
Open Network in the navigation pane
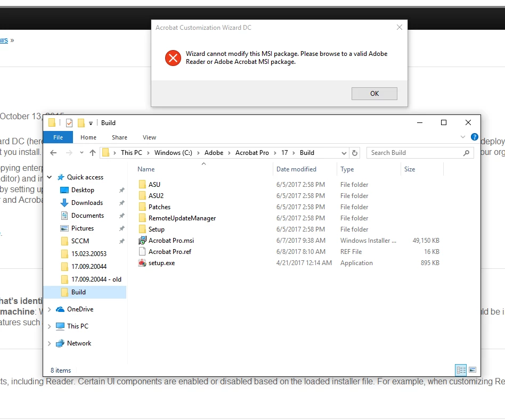pos(79,343)
